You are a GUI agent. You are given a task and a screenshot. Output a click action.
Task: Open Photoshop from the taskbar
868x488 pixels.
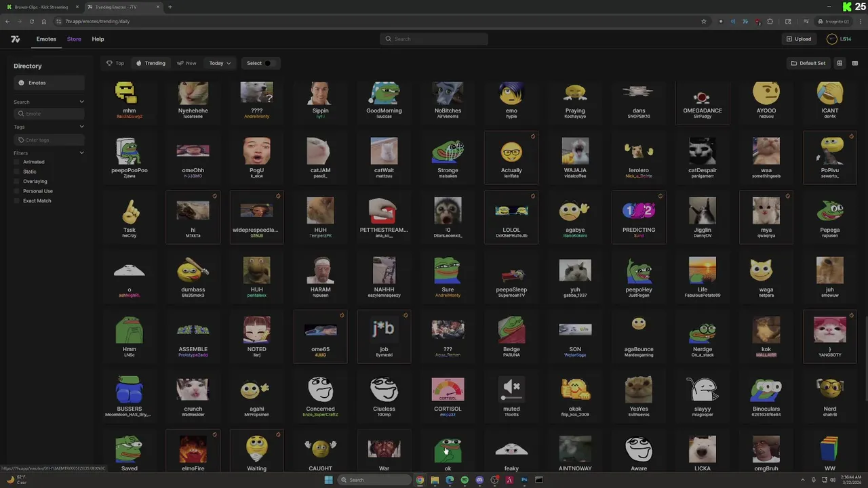[524, 480]
